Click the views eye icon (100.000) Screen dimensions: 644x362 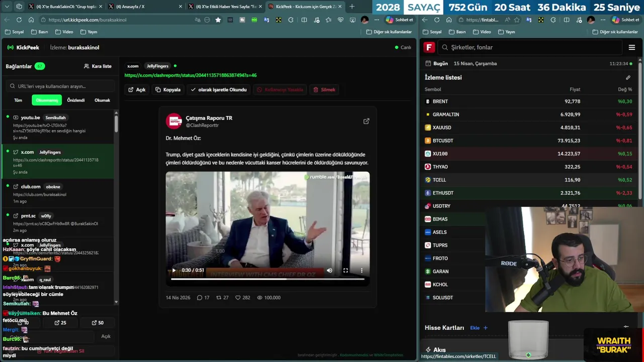260,298
